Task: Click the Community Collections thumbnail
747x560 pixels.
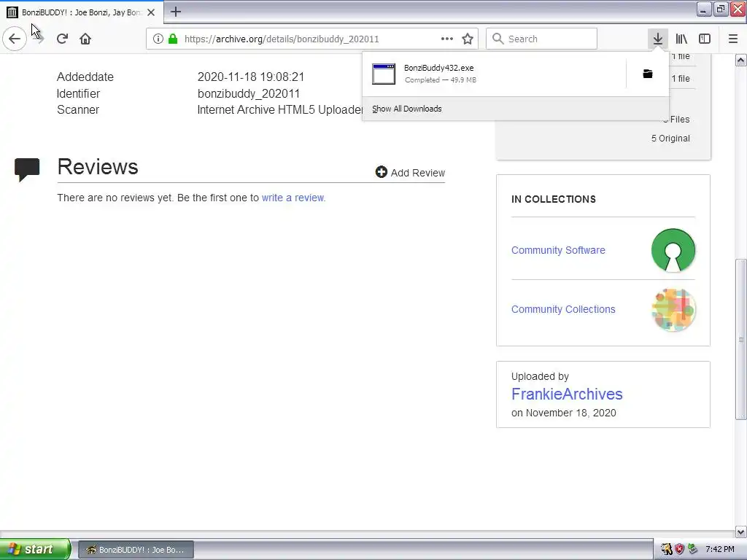Action: pyautogui.click(x=673, y=309)
